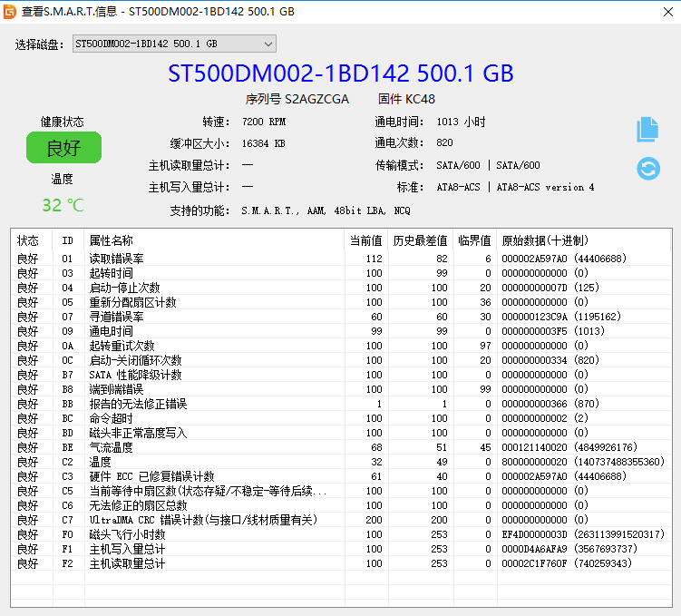Click the supported features S.M.A.R.T., AAM text
This screenshot has height=616, width=681.
pyautogui.click(x=326, y=210)
